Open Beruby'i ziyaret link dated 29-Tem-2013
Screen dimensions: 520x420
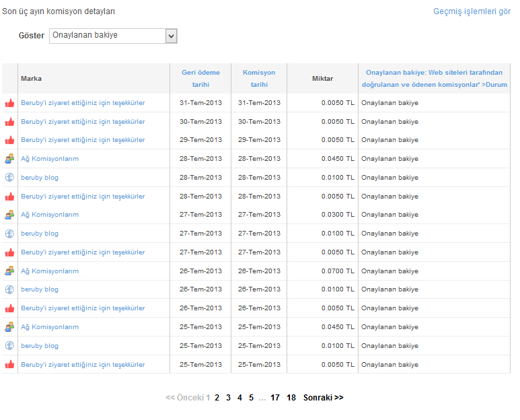pyautogui.click(x=83, y=140)
